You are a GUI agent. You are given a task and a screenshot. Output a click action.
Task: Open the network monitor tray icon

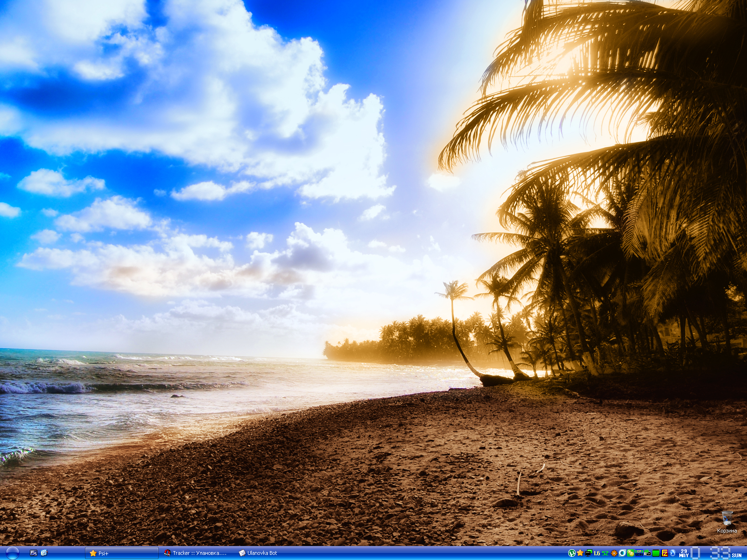pos(589,553)
